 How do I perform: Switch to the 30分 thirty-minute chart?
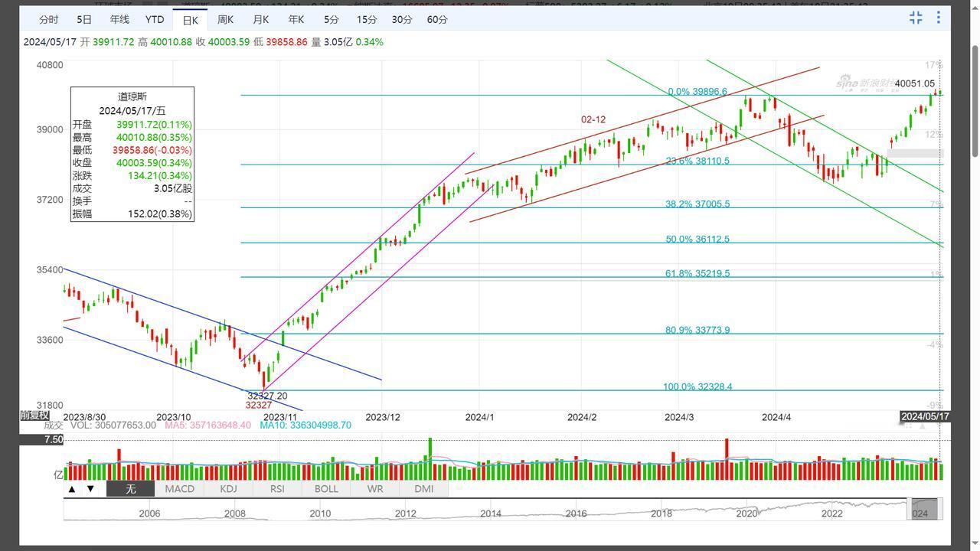tap(402, 19)
